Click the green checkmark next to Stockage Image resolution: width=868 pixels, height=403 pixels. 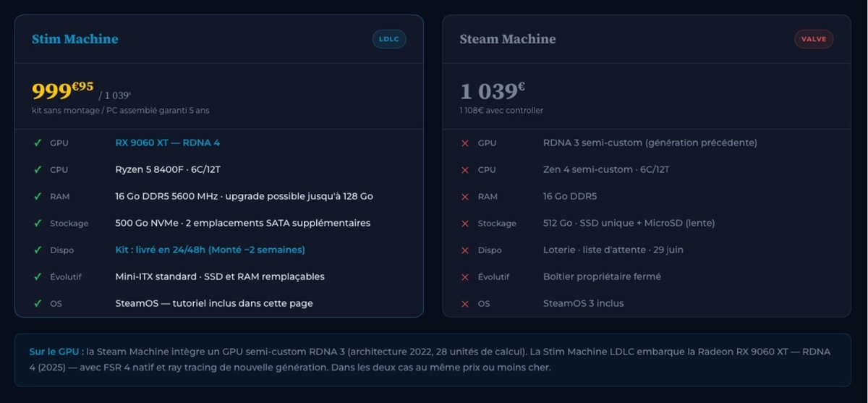click(x=38, y=223)
